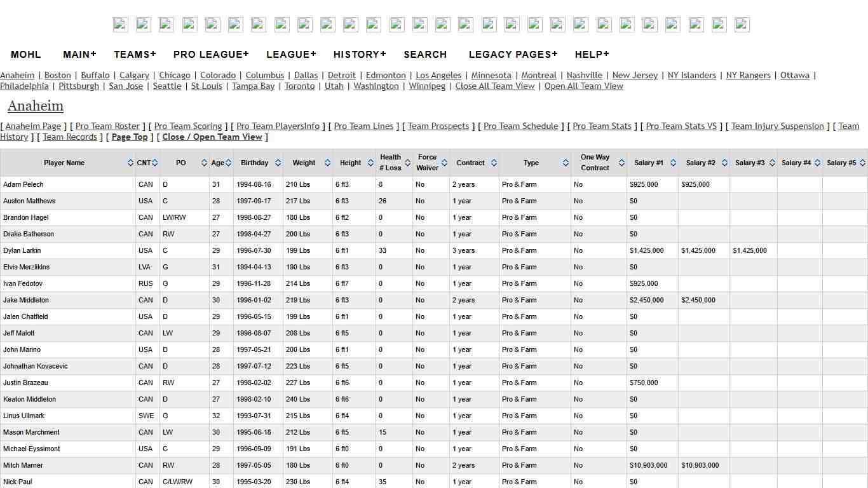The width and height of the screenshot is (868, 488).
Task: Click the sort icon on Player Name column
Action: coord(131,163)
